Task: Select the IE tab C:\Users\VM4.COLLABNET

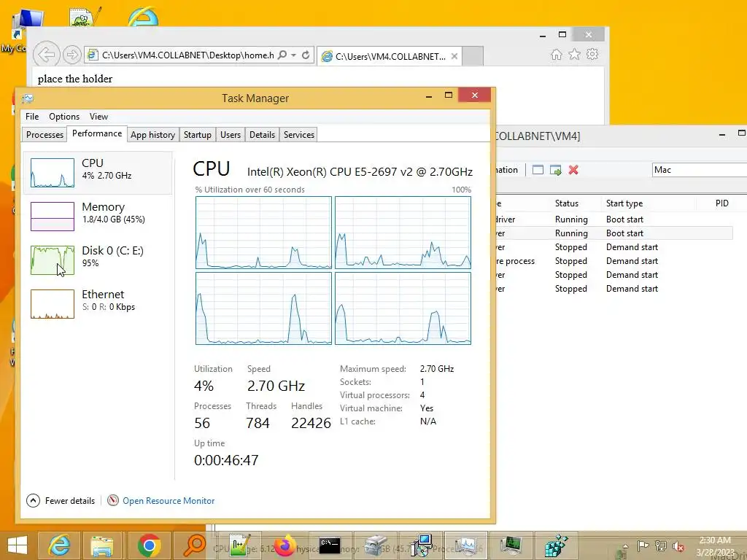Action: click(390, 56)
